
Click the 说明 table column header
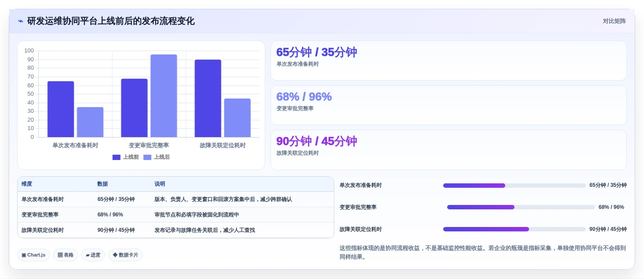pyautogui.click(x=159, y=184)
